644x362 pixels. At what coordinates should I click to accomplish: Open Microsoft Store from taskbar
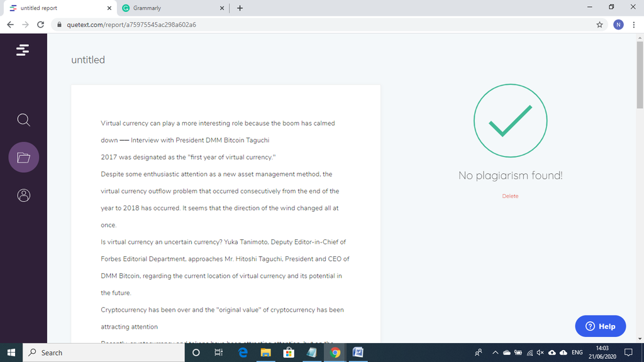[x=289, y=353]
